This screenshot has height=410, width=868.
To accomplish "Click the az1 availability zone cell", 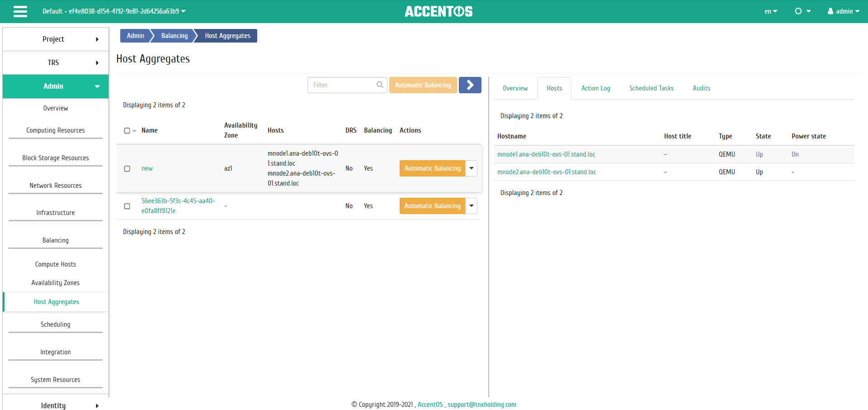I will coord(228,168).
